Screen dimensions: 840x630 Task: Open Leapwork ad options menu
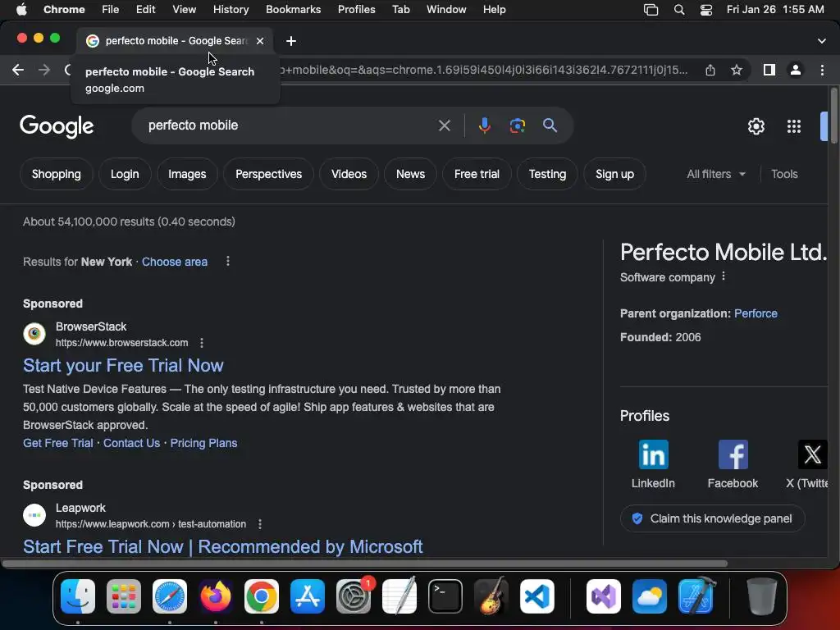click(260, 524)
